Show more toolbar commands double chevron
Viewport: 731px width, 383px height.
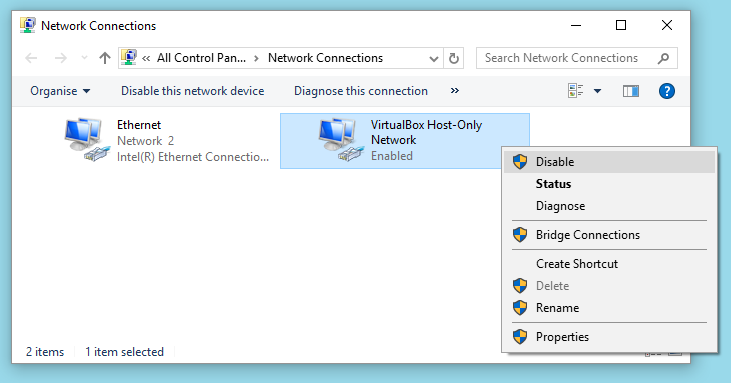(455, 90)
